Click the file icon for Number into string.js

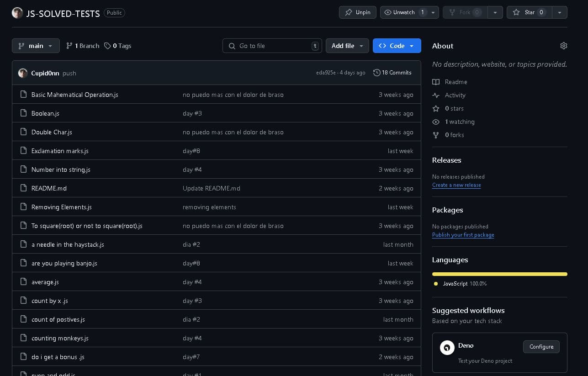[x=23, y=169]
